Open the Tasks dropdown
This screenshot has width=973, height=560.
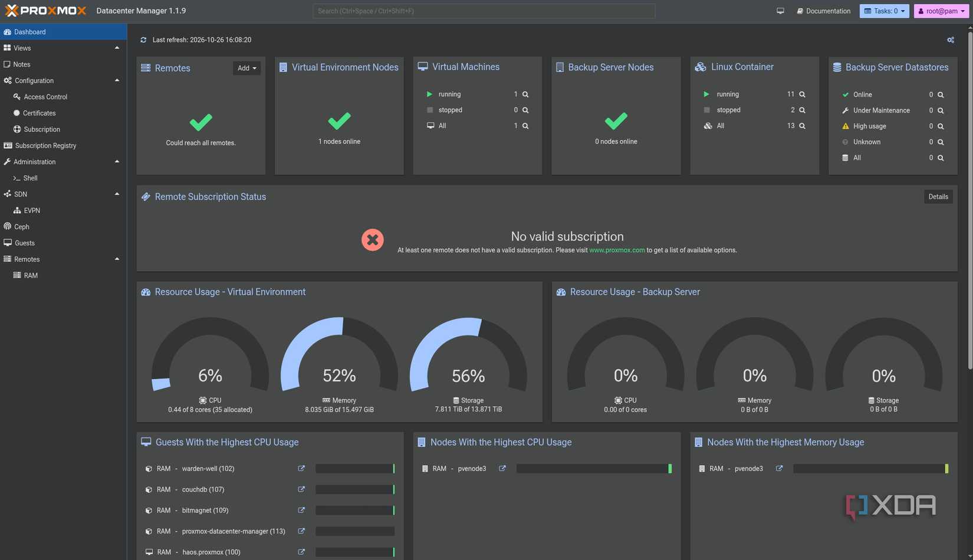(x=884, y=11)
